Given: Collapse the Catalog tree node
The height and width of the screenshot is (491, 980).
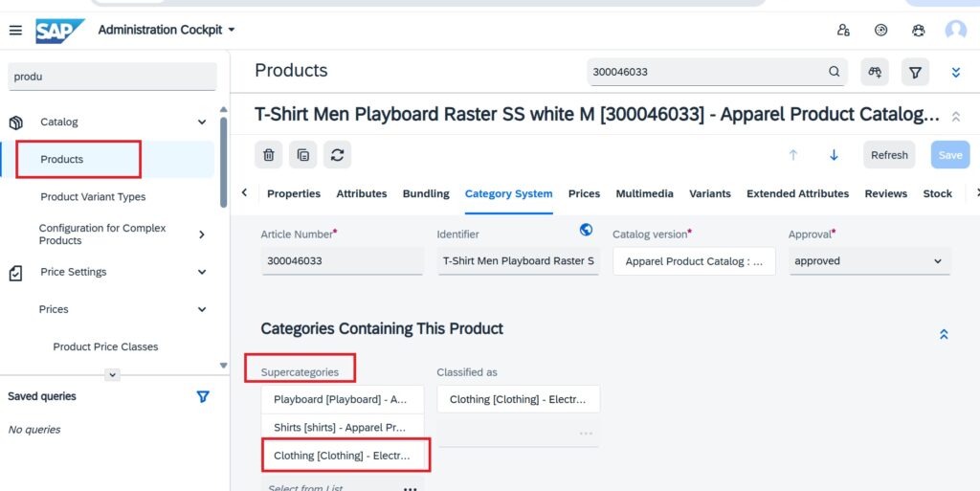Looking at the screenshot, I should tap(202, 122).
